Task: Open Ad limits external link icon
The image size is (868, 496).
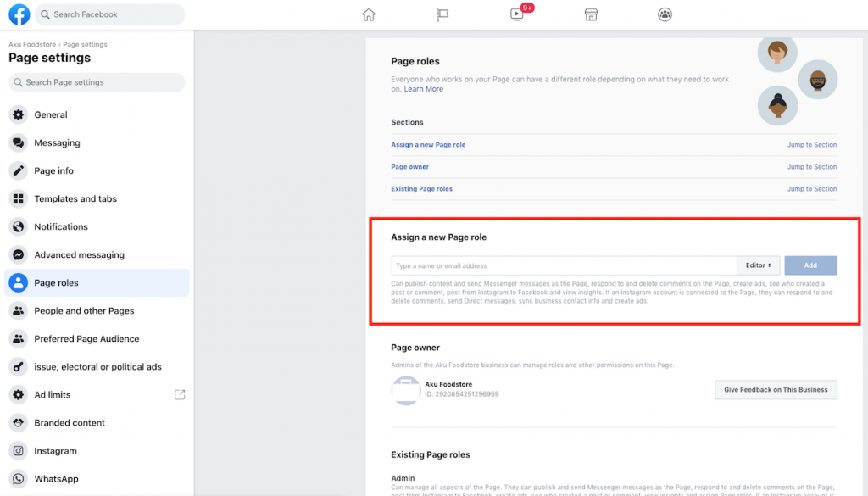Action: 180,395
